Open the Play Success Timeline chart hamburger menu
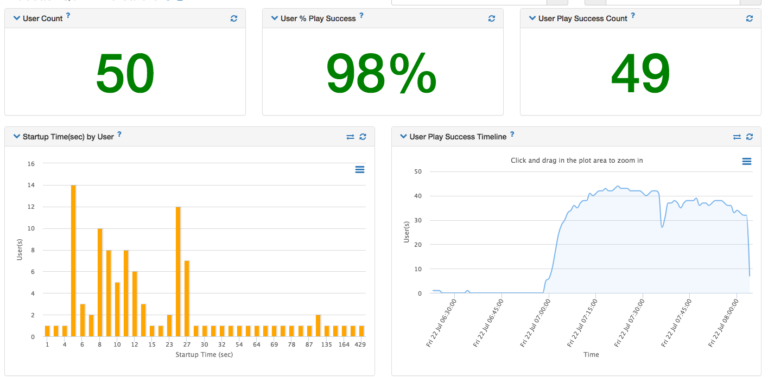The height and width of the screenshot is (377, 768). [746, 161]
